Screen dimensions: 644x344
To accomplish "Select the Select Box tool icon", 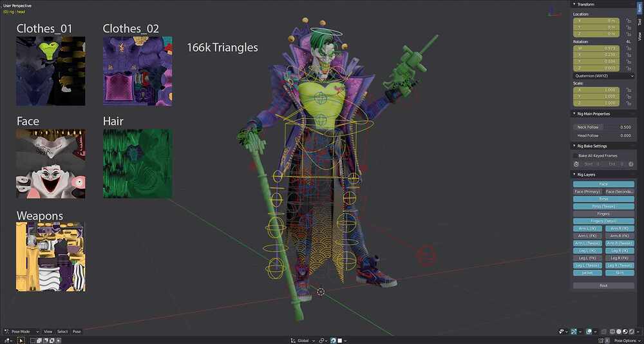I will click(x=21, y=341).
